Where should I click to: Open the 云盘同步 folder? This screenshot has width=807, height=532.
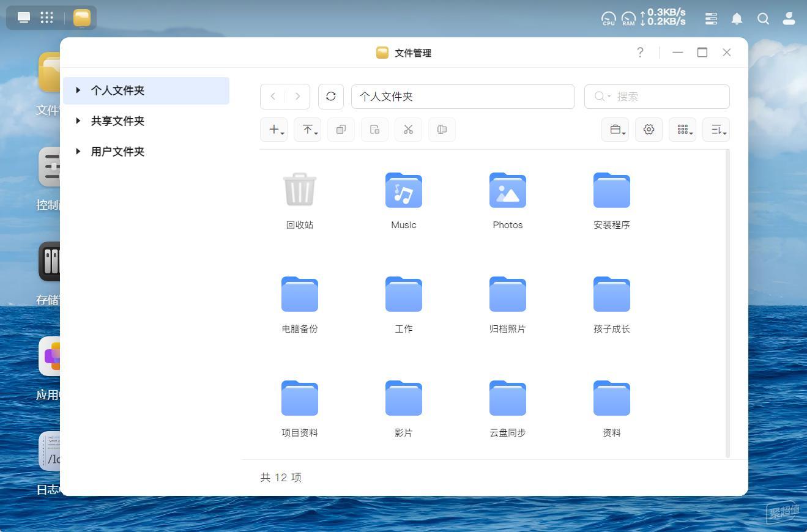pos(508,398)
